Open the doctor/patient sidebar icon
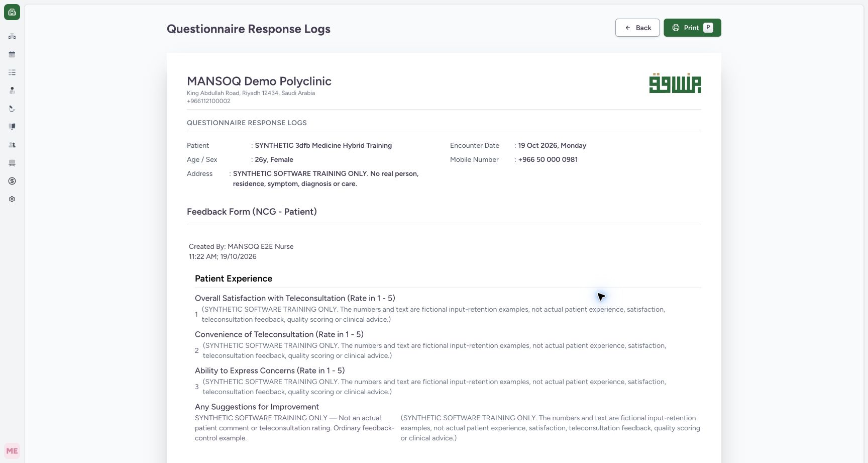The image size is (868, 463). pos(12,90)
